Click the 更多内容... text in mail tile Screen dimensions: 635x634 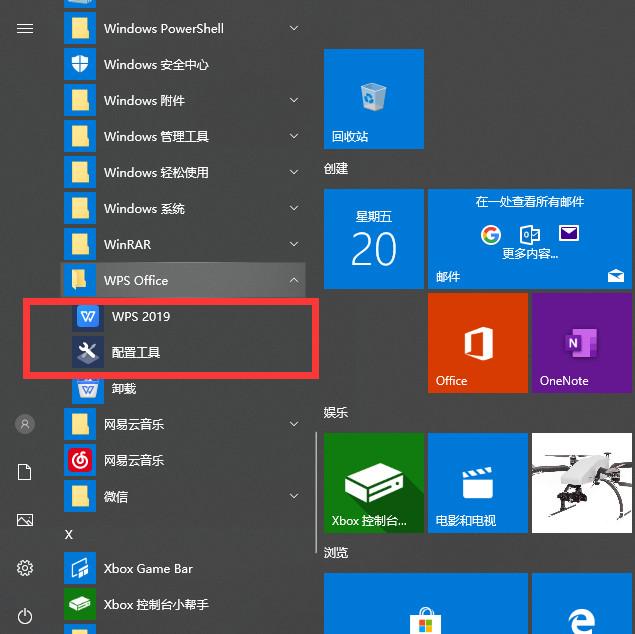tap(530, 254)
